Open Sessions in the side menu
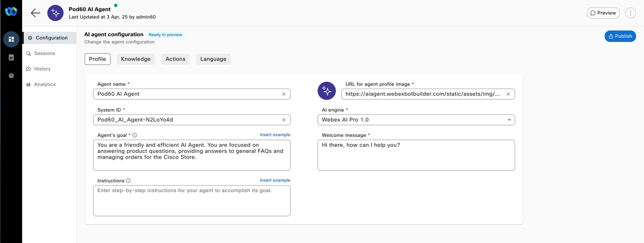Viewport: 644px width, 243px height. coord(44,54)
